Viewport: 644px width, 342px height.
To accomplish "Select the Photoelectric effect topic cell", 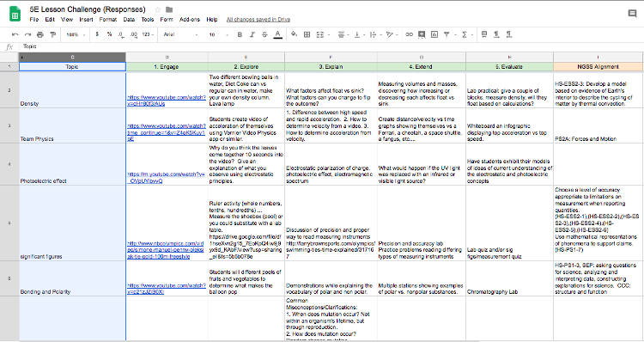I will (x=72, y=164).
